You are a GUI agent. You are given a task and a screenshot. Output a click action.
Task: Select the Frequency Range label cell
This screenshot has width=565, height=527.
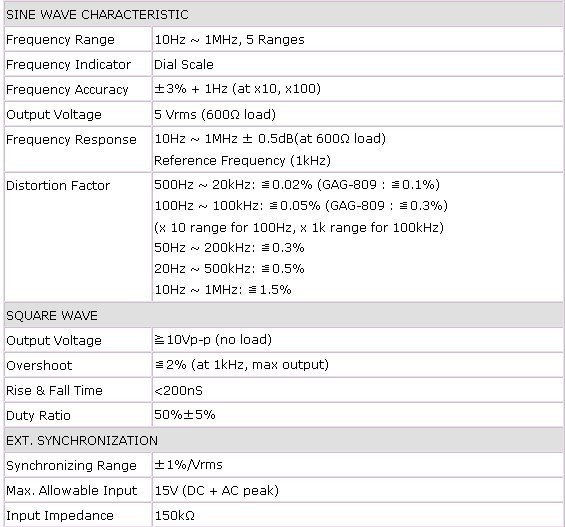coord(78,39)
